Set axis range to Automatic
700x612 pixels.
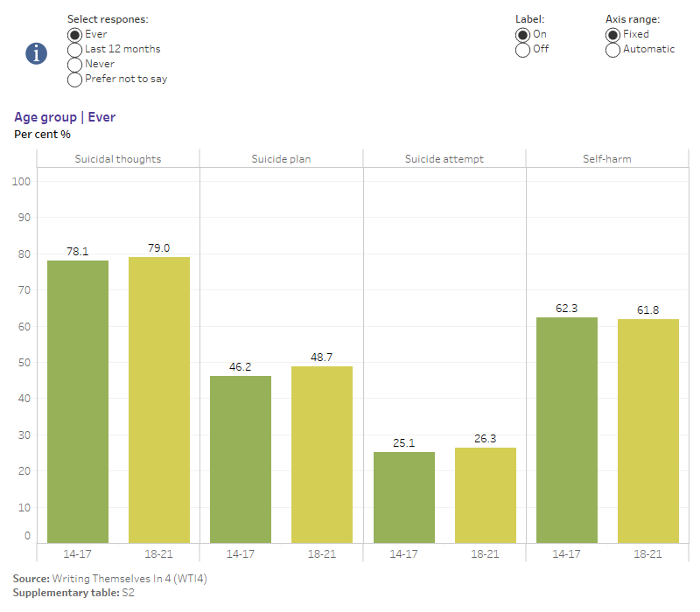pyautogui.click(x=613, y=49)
